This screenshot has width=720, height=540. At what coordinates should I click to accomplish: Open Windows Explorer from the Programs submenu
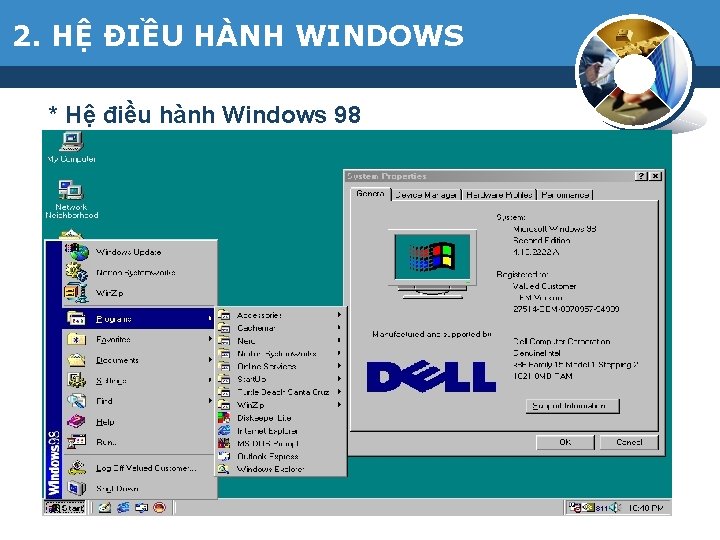click(x=281, y=469)
